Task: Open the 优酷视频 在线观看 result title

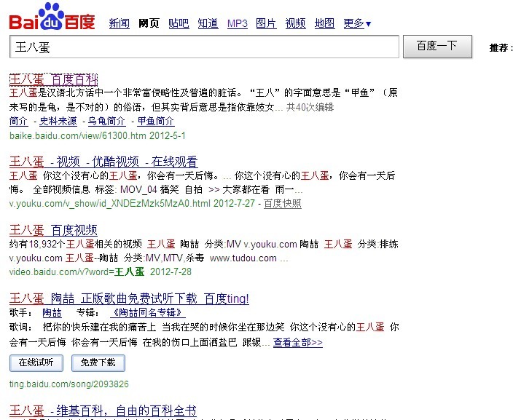Action: (x=103, y=162)
